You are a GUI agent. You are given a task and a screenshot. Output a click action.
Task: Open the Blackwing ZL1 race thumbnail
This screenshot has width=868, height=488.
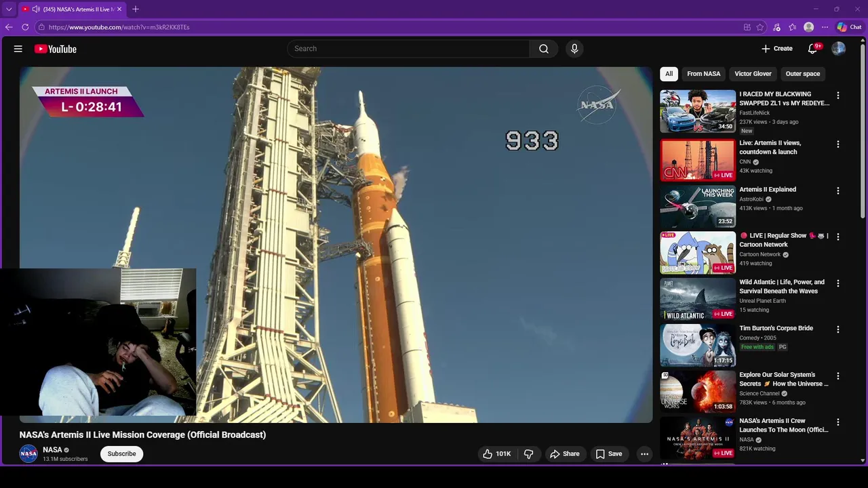[698, 111]
